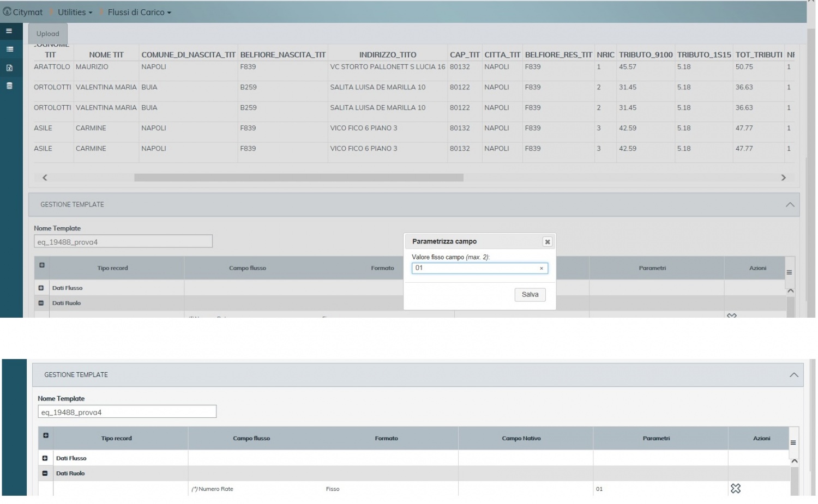Image resolution: width=818 pixels, height=504 pixels.
Task: Click the Citymat logo icon
Action: pyautogui.click(x=7, y=11)
